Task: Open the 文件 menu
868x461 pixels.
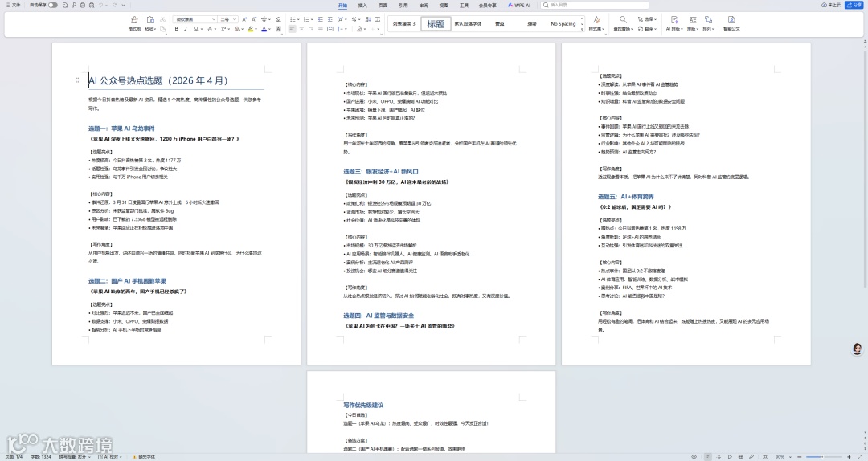Action: point(13,5)
